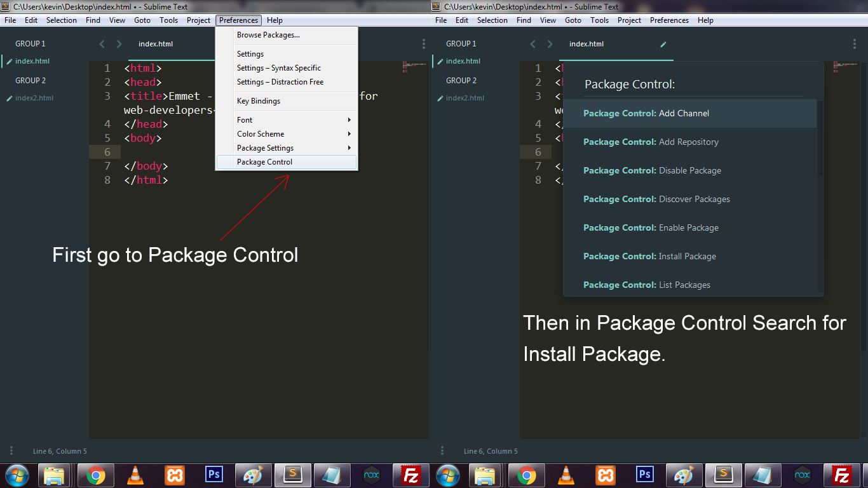
Task: Click the command palette scrollbar
Action: (820, 138)
